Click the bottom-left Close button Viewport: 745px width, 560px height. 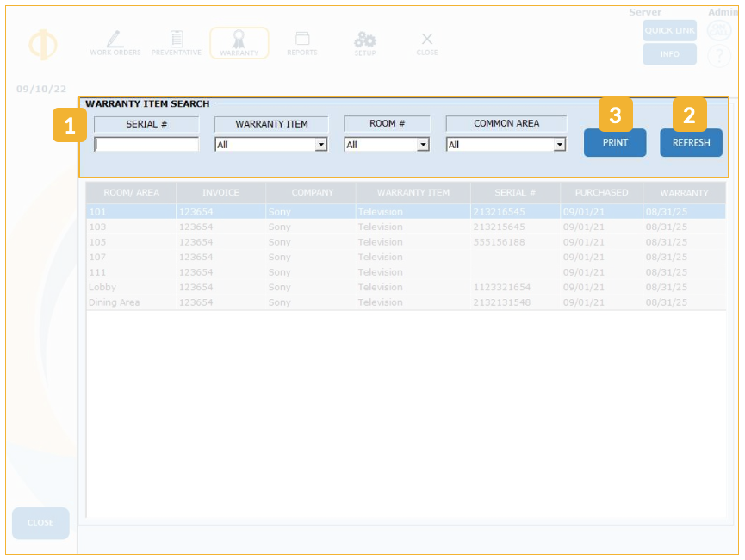(40, 523)
